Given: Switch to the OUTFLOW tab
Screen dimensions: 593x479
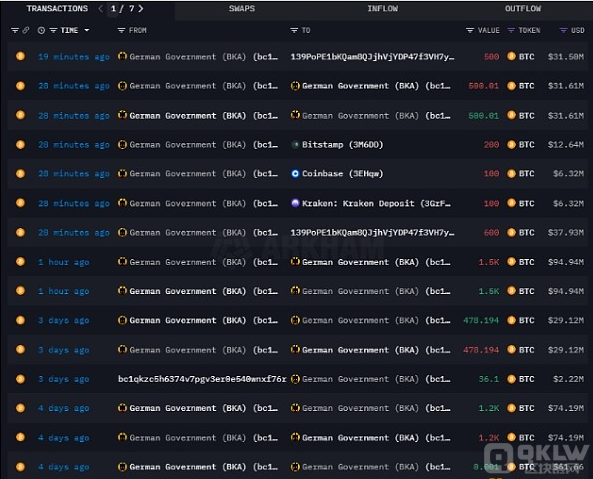Looking at the screenshot, I should coord(523,8).
